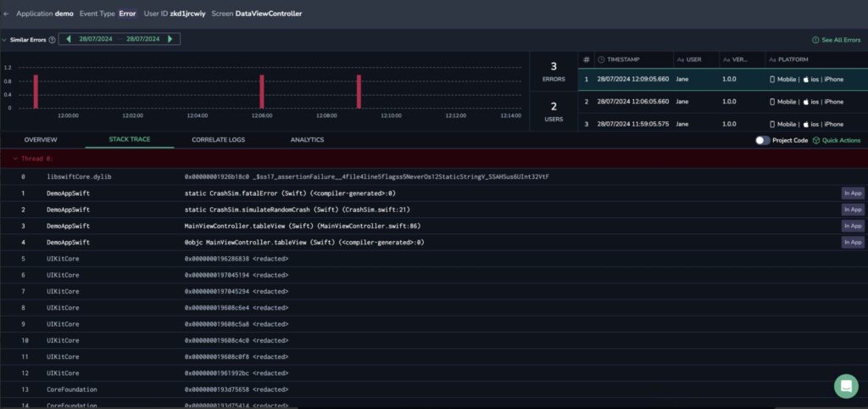Collapse the Similar Errors section chevron
This screenshot has width=868, height=409.
(4, 40)
